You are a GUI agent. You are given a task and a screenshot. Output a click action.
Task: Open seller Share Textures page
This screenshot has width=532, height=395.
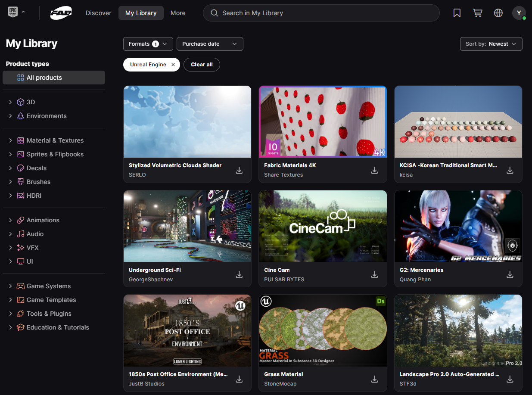pyautogui.click(x=283, y=175)
